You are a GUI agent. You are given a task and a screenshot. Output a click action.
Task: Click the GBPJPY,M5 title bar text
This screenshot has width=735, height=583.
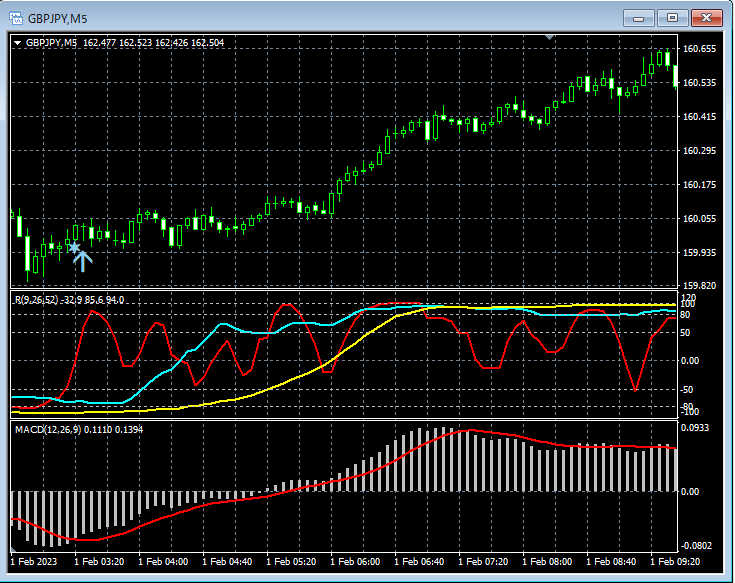pos(58,19)
